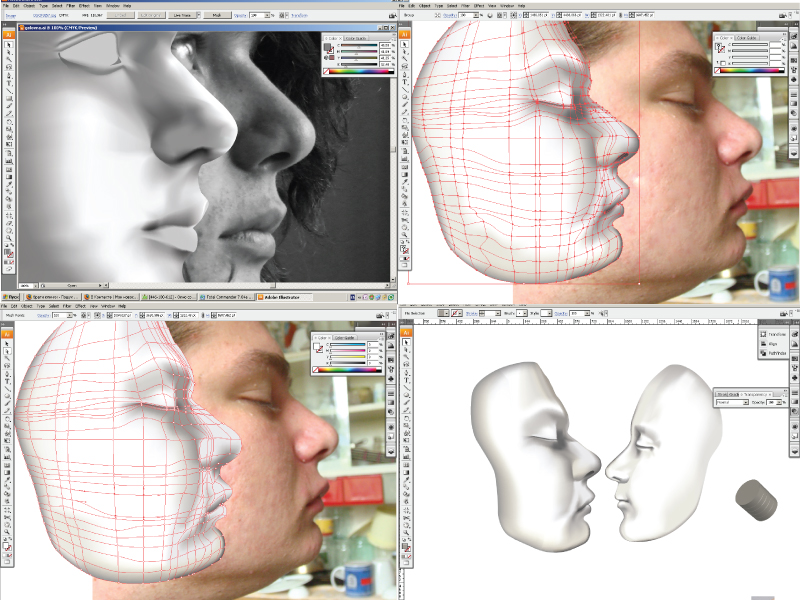Click the Cyan slider in top-right Color panel
Image resolution: width=800 pixels, height=600 pixels.
pyautogui.click(x=752, y=45)
